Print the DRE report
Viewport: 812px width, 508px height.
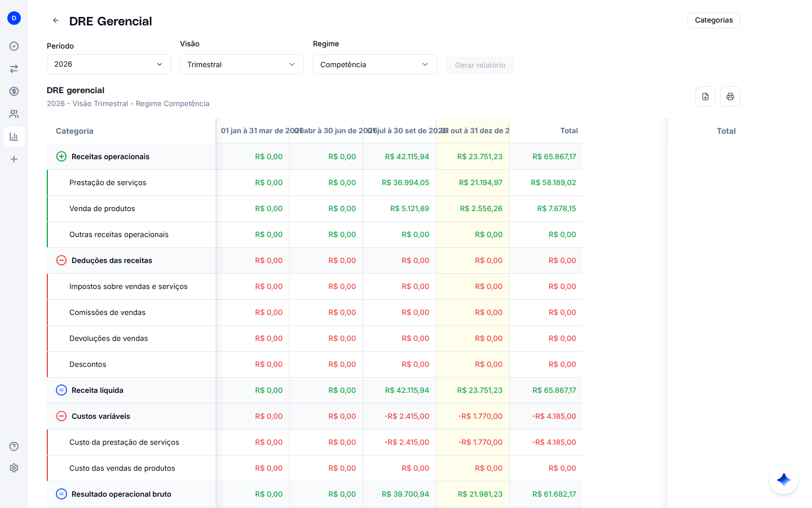click(730, 97)
